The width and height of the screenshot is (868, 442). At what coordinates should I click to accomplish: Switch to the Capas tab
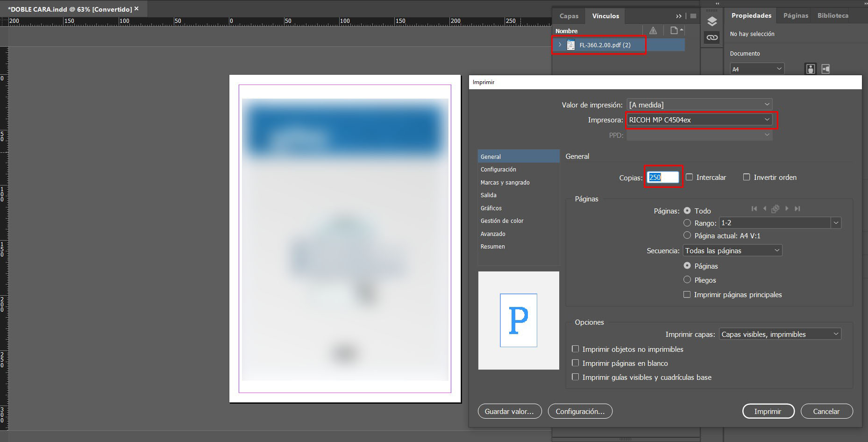[569, 16]
